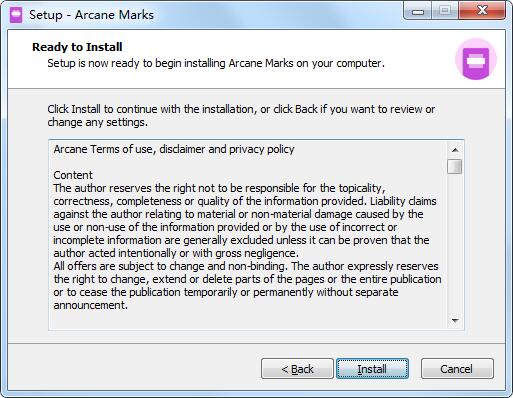Abort setup with the Cancel button

(x=457, y=369)
